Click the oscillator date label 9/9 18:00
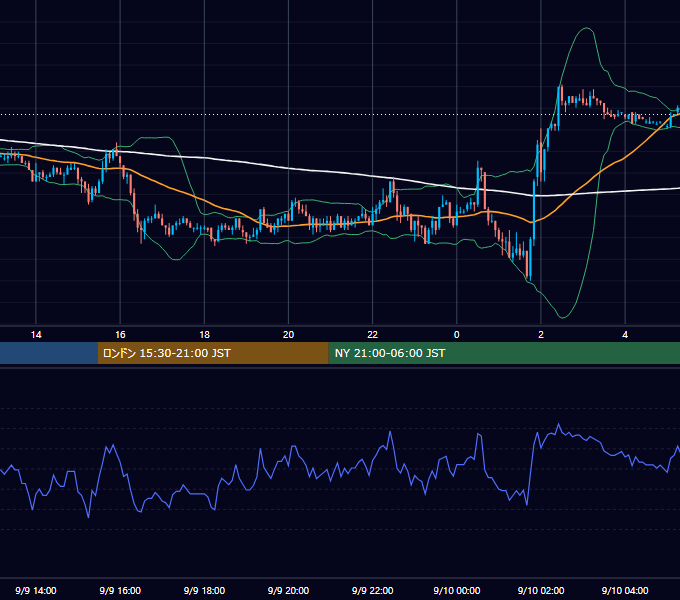 click(x=204, y=590)
